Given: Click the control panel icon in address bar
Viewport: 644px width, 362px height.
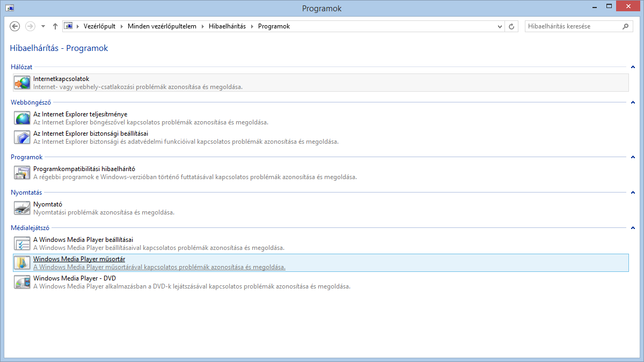Looking at the screenshot, I should pyautogui.click(x=68, y=26).
